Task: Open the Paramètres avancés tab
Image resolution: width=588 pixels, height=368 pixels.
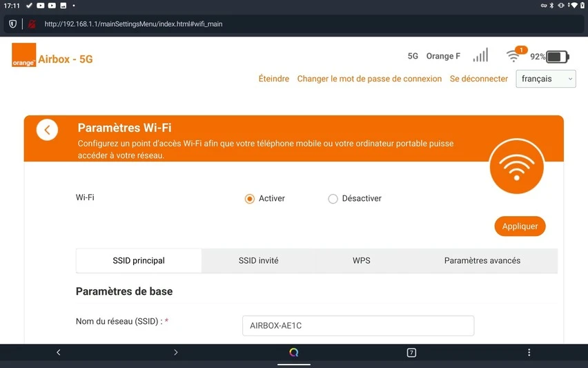Action: point(482,261)
